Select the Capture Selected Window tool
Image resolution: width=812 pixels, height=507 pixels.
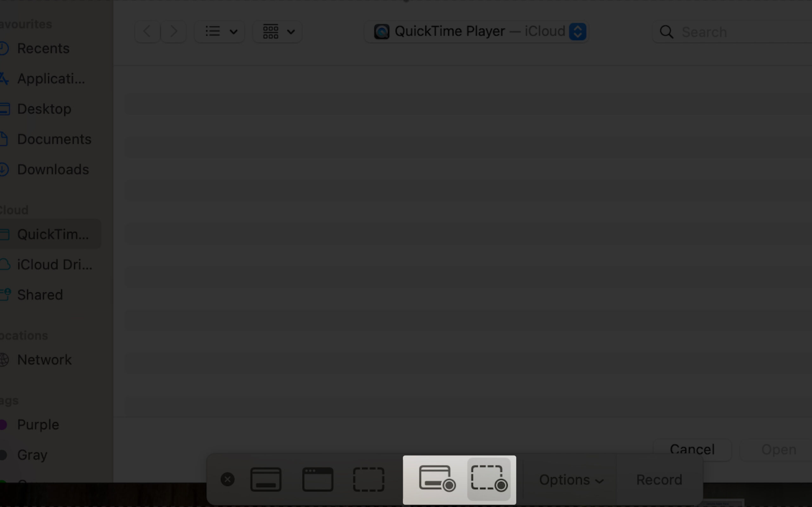[318, 479]
